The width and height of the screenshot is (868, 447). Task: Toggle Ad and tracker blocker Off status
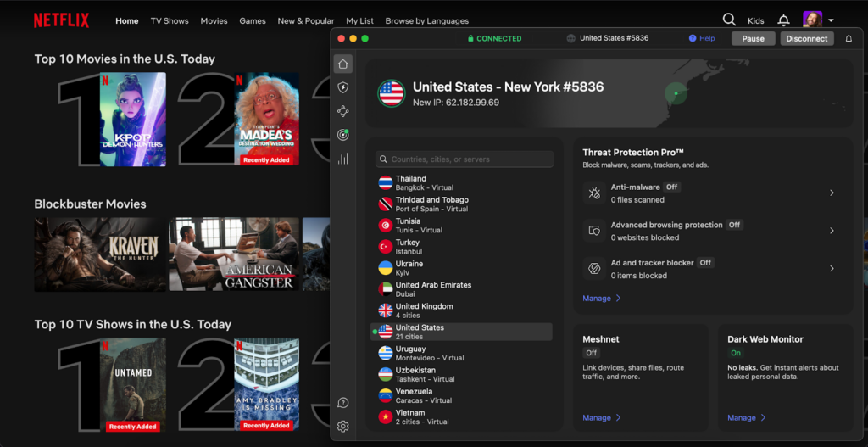point(705,263)
